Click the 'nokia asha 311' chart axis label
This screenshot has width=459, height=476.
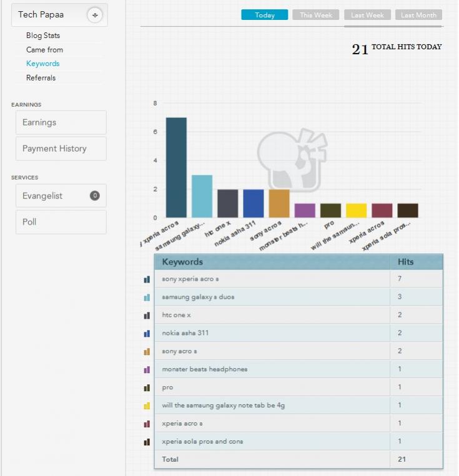[235, 233]
